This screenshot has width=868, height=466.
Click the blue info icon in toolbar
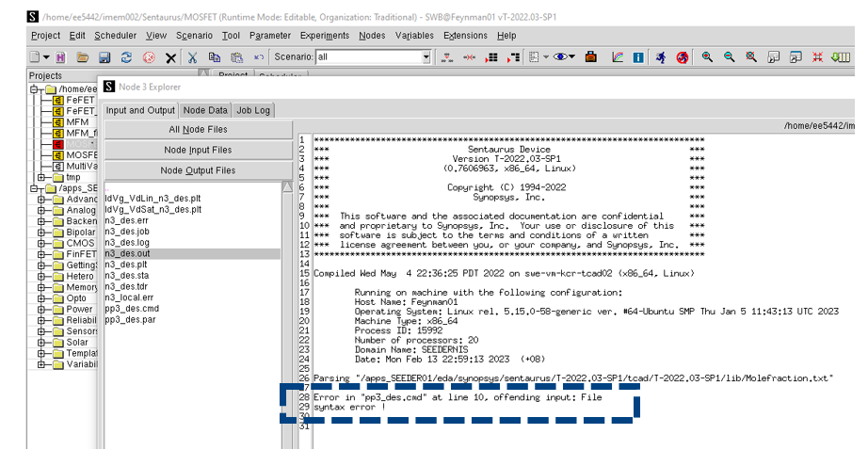click(638, 57)
